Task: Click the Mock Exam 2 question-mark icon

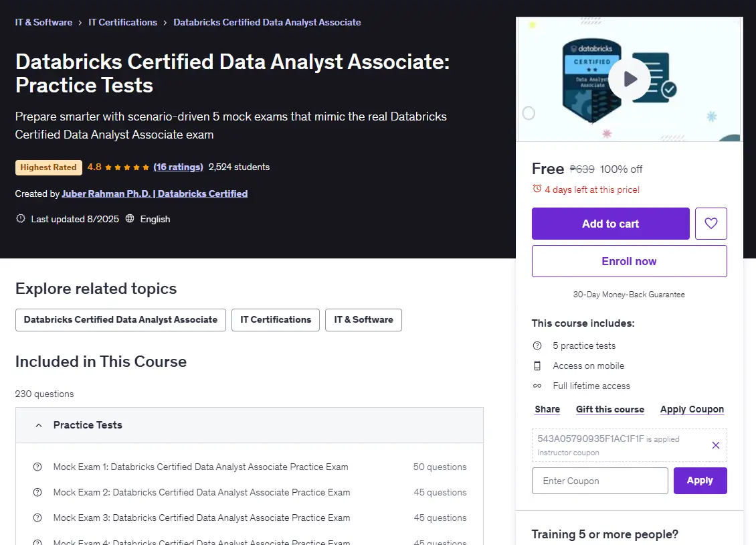Action: click(x=37, y=492)
